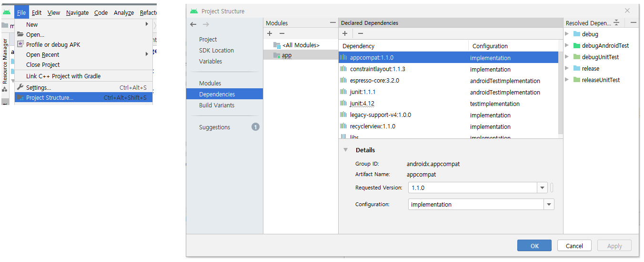Hide the Resolved Dependencies panel
Screen dimensions: 644x262
(x=633, y=22)
